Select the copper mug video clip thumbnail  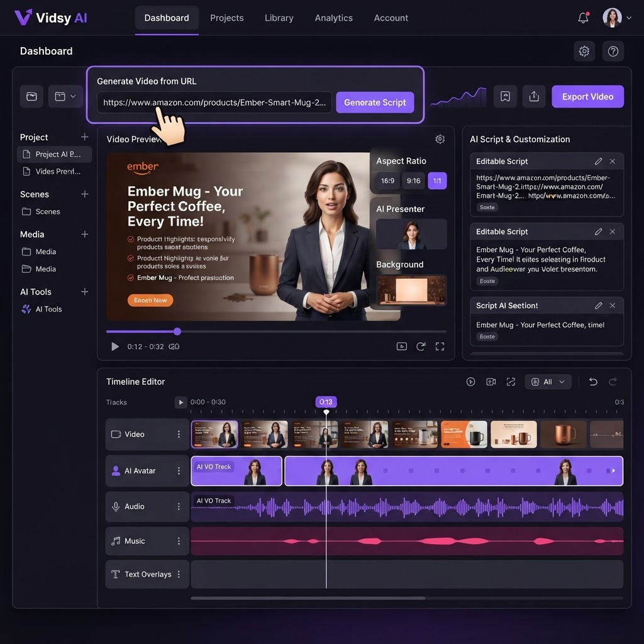[x=563, y=434]
